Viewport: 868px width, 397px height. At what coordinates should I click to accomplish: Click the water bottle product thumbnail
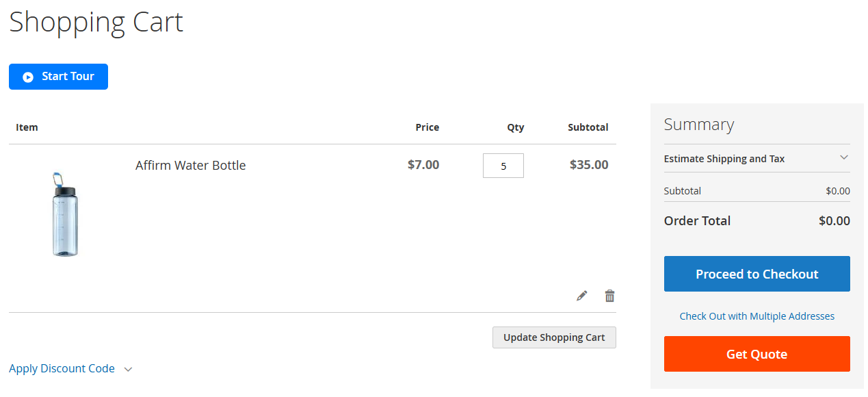(x=64, y=214)
